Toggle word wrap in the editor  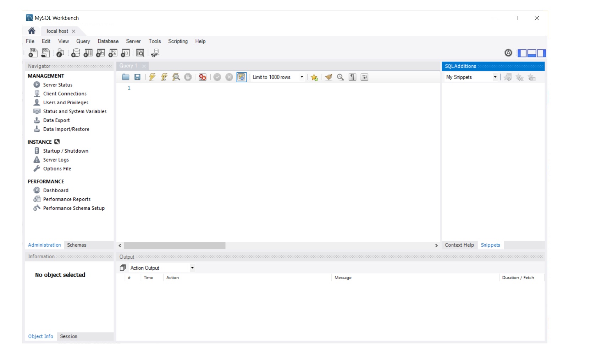[364, 77]
